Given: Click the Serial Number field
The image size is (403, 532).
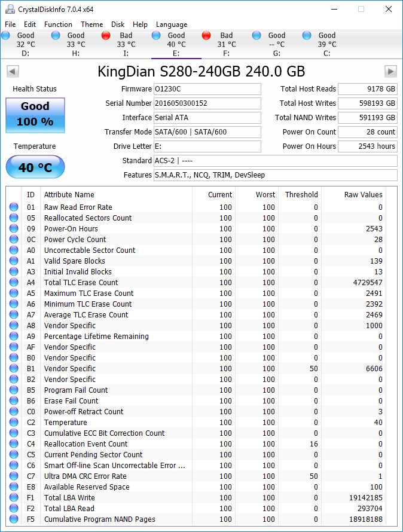Looking at the screenshot, I should (x=207, y=103).
